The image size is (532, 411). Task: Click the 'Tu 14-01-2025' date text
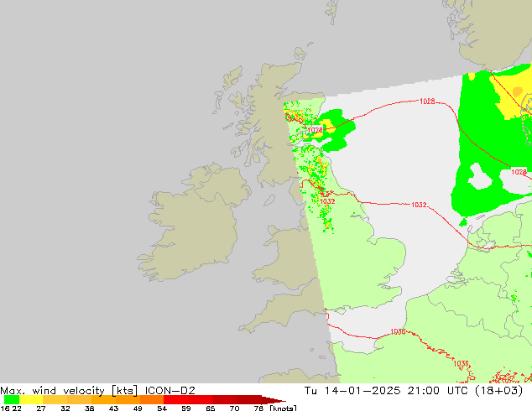coord(352,390)
